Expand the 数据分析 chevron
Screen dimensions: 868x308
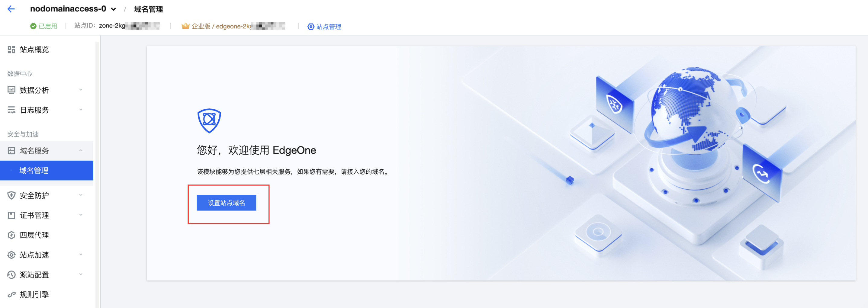pos(81,90)
